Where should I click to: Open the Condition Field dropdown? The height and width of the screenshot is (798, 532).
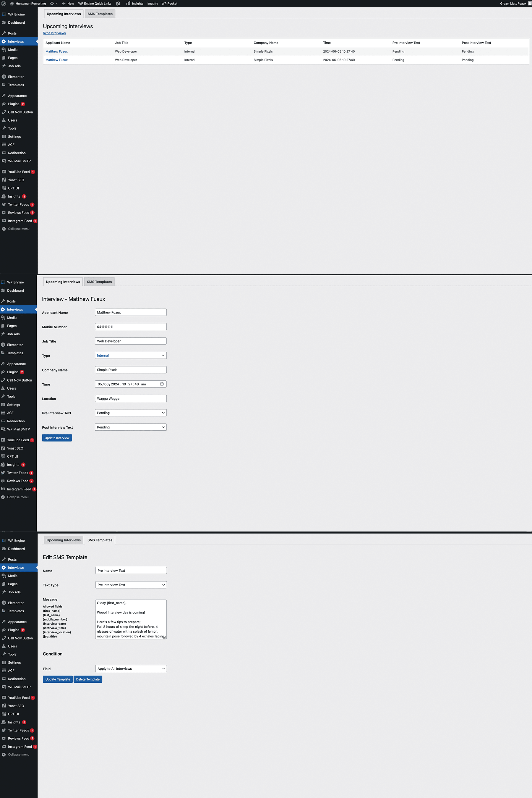point(131,668)
